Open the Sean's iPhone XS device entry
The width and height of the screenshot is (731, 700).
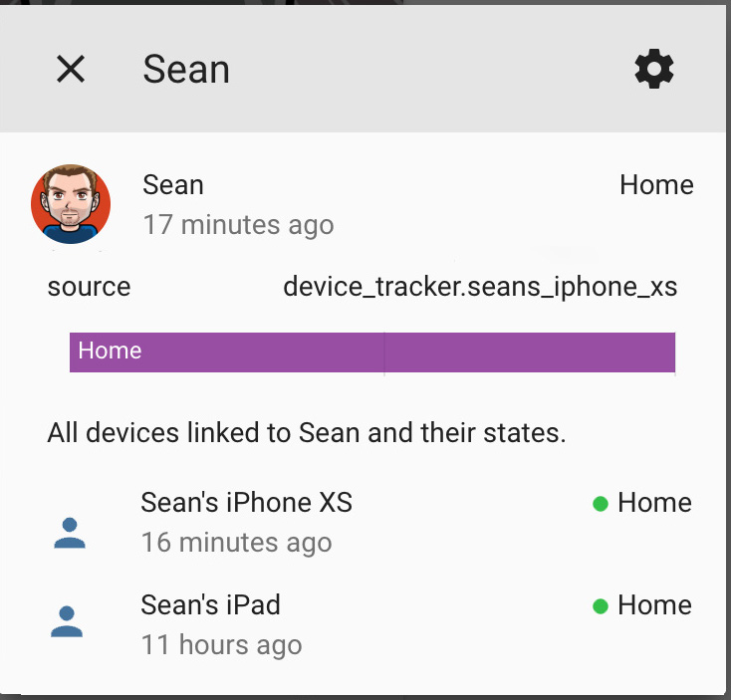pos(365,522)
